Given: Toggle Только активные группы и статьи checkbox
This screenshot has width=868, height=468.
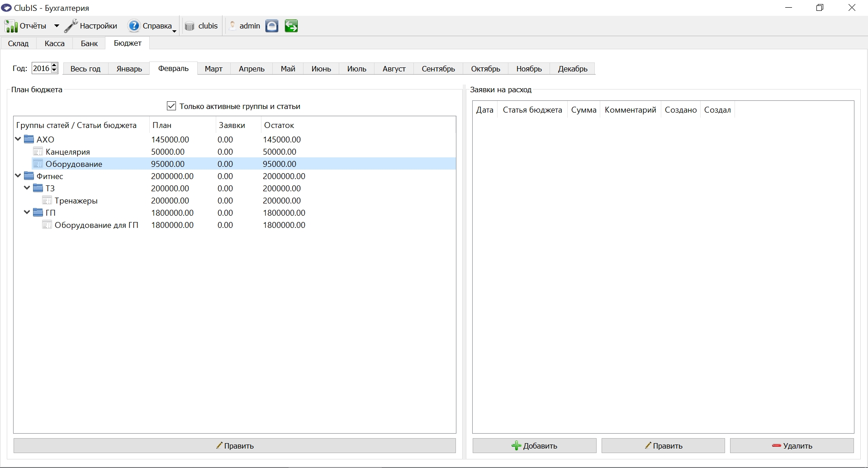Looking at the screenshot, I should [x=171, y=106].
